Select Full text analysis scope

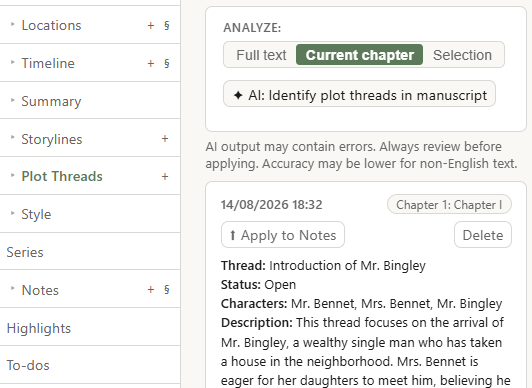point(261,55)
